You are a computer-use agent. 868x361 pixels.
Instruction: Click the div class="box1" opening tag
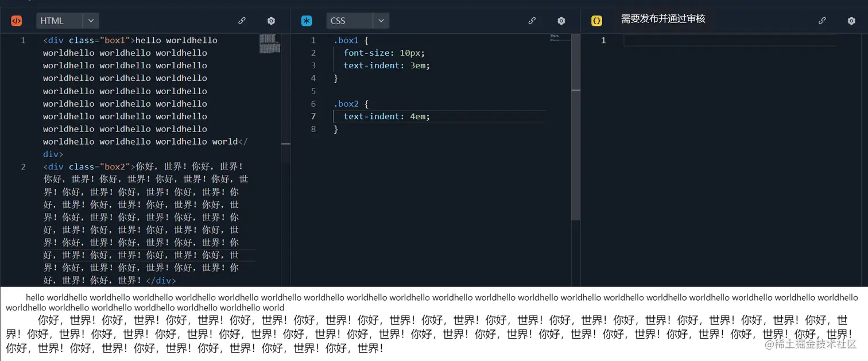pos(89,40)
